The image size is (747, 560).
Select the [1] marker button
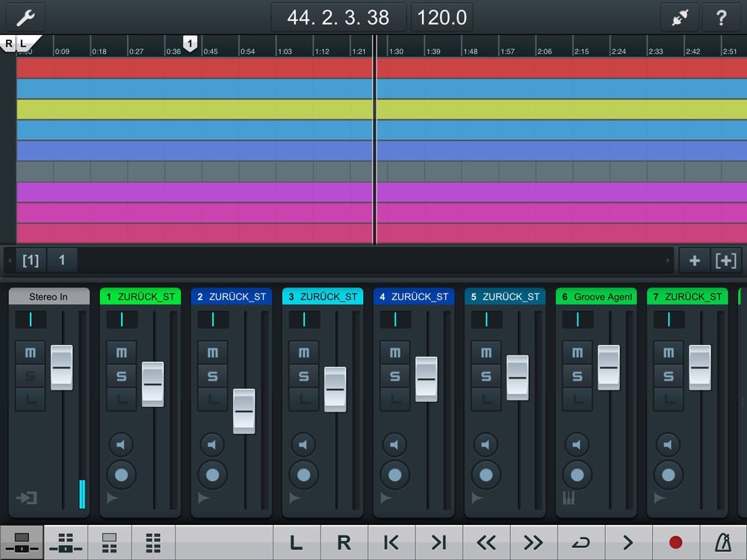coord(31,261)
